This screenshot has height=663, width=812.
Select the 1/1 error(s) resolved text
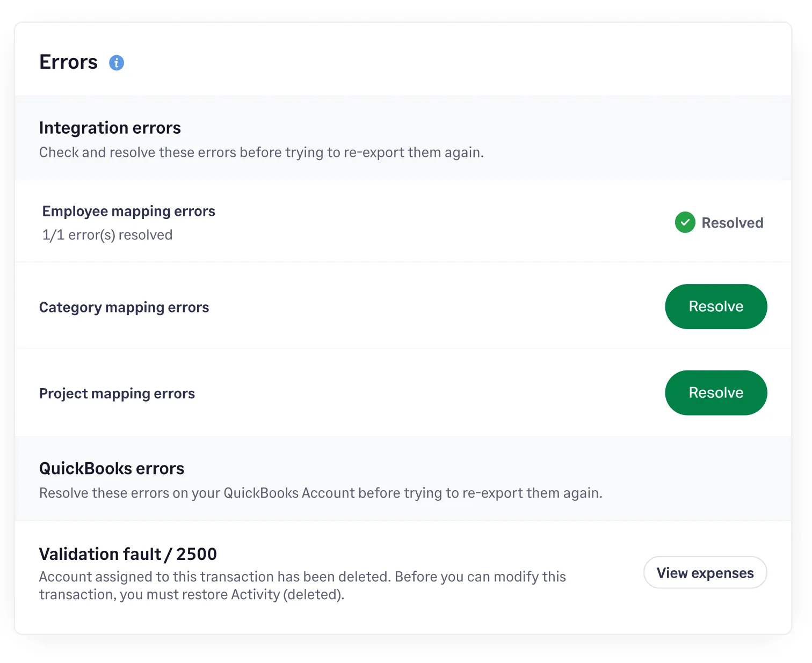pyautogui.click(x=106, y=235)
